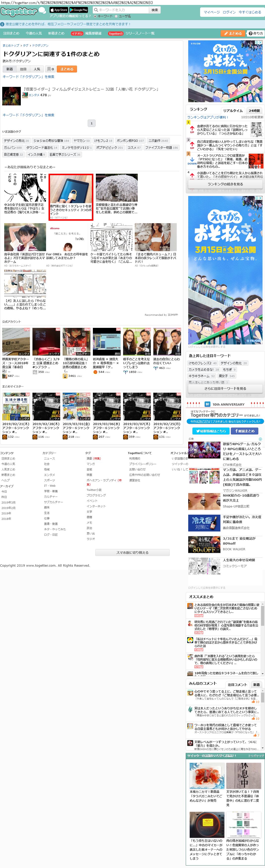Click 今すぐはじめる link
265x868 pixels.
tap(250, 12)
